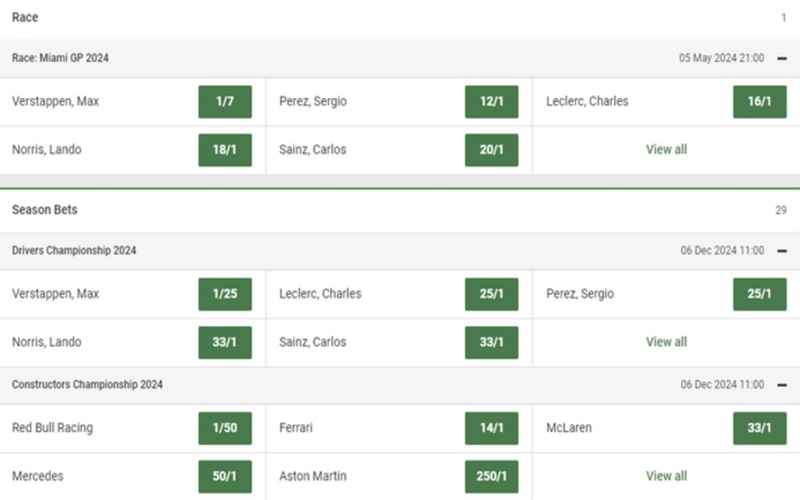View all Miami GP race odds

pos(666,150)
